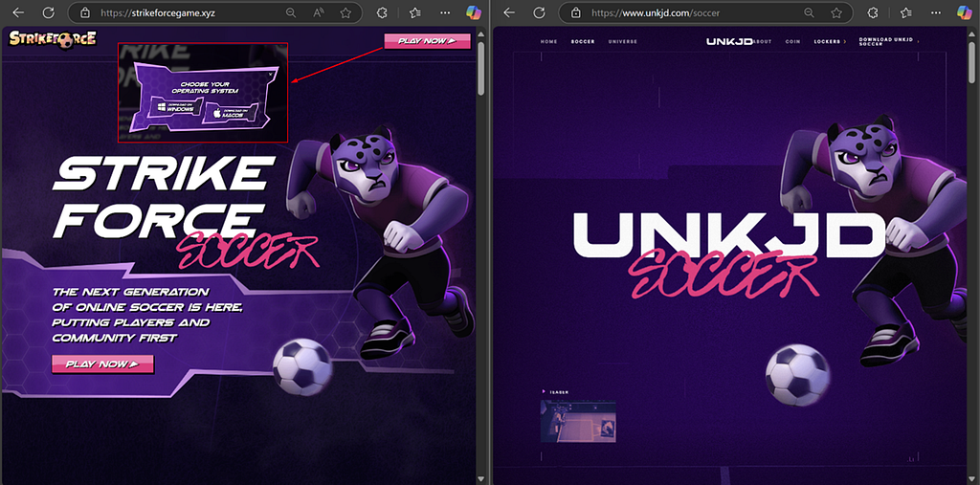Add strikeforcegame.xyz to favorites with the star
This screenshot has width=980, height=485.
pos(345,12)
